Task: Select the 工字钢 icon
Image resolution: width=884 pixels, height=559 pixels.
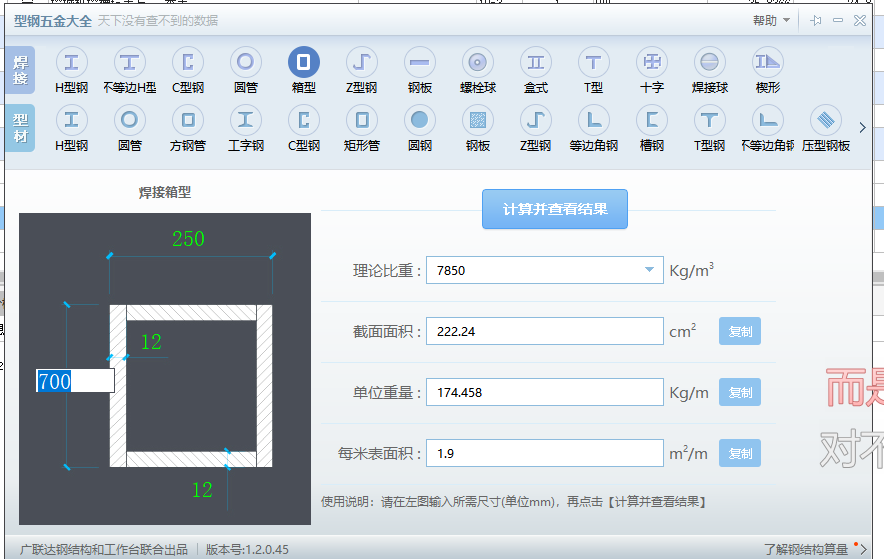Action: 245,120
